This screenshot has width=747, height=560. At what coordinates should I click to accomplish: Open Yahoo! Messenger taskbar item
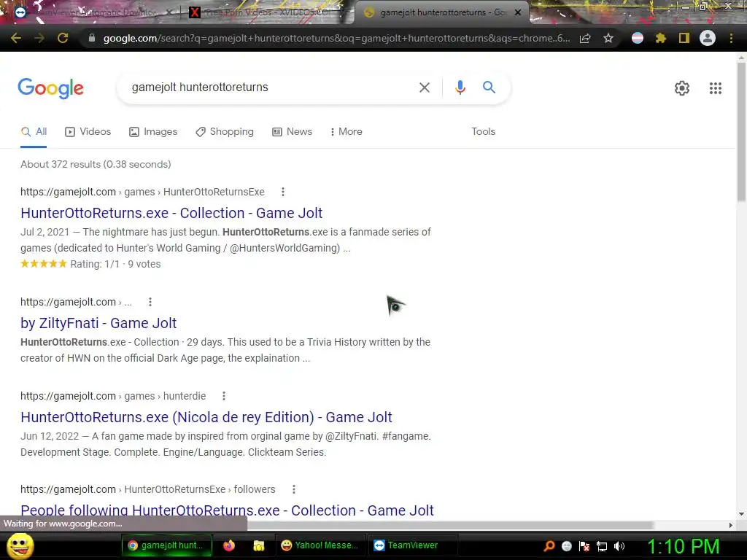[x=320, y=545]
